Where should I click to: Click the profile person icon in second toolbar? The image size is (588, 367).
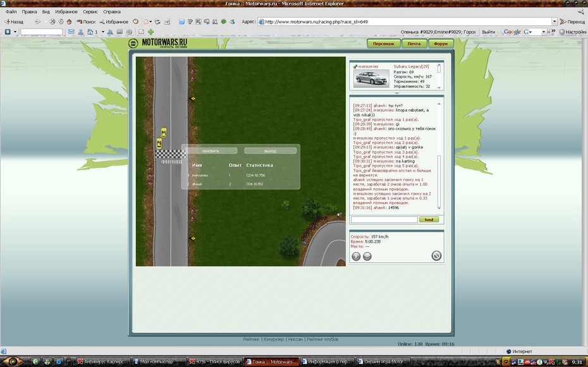coord(81,32)
